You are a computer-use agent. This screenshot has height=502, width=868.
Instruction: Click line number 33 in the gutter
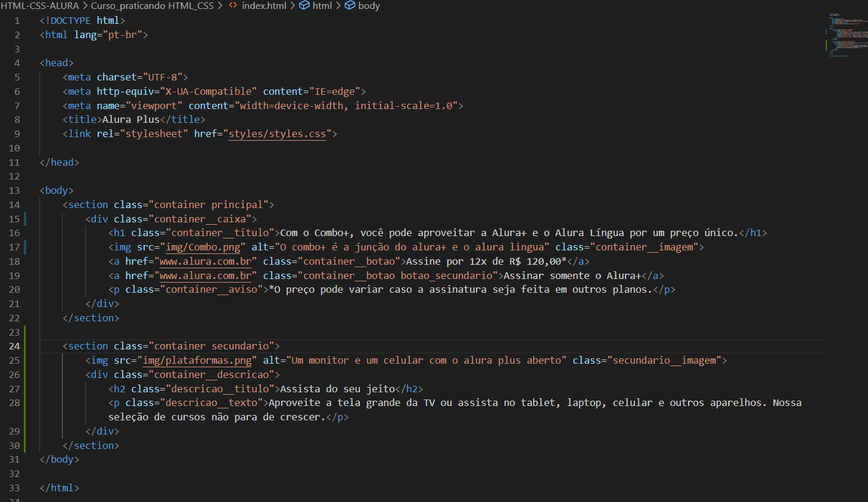click(x=14, y=488)
